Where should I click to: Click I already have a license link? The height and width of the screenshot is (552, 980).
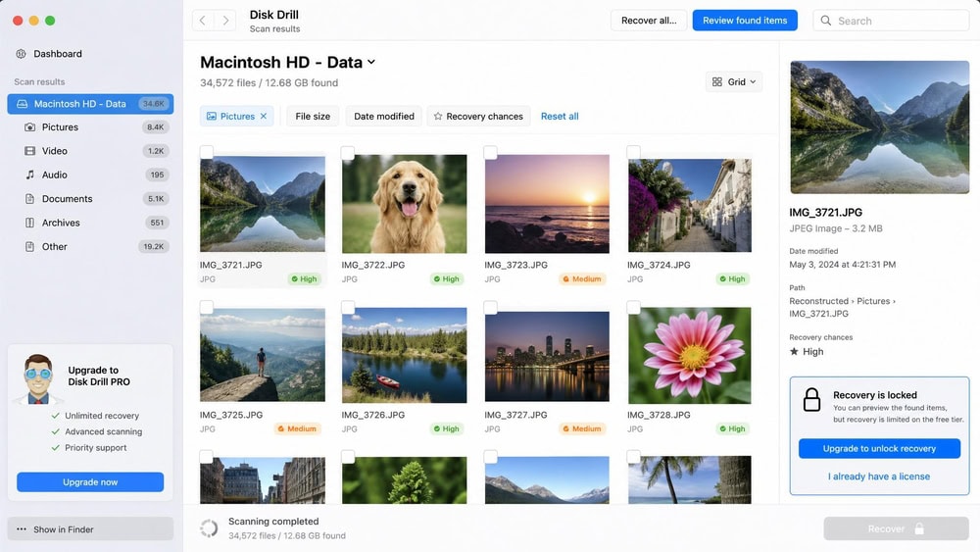(879, 477)
